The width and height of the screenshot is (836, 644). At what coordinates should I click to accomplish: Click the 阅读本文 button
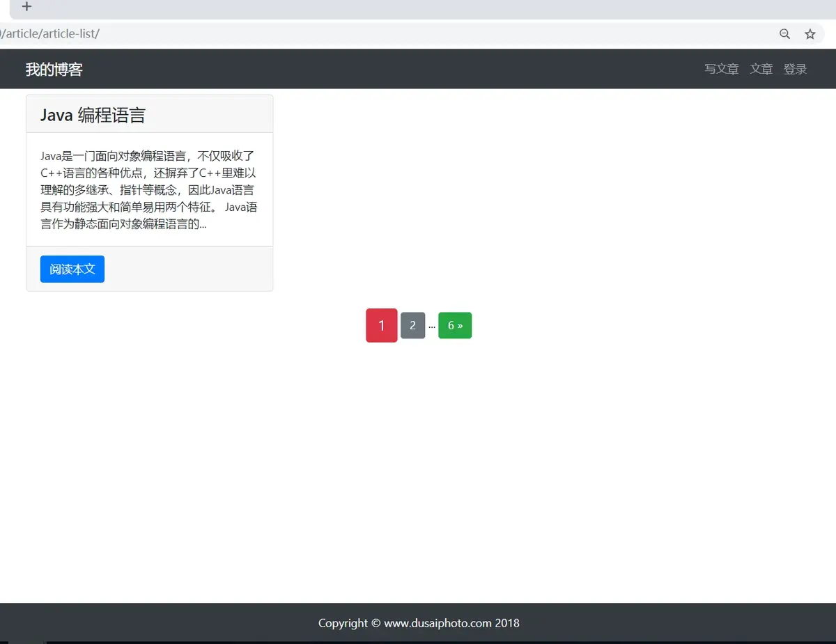(72, 269)
